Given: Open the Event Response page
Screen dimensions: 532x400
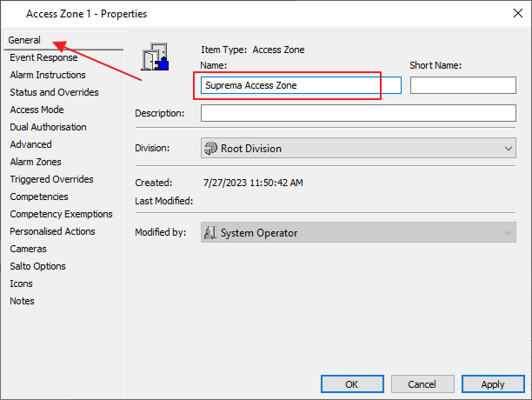Looking at the screenshot, I should point(43,57).
